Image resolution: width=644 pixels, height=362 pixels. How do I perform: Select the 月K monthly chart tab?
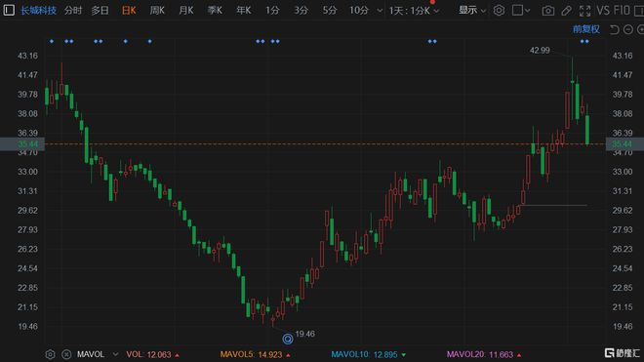186,11
